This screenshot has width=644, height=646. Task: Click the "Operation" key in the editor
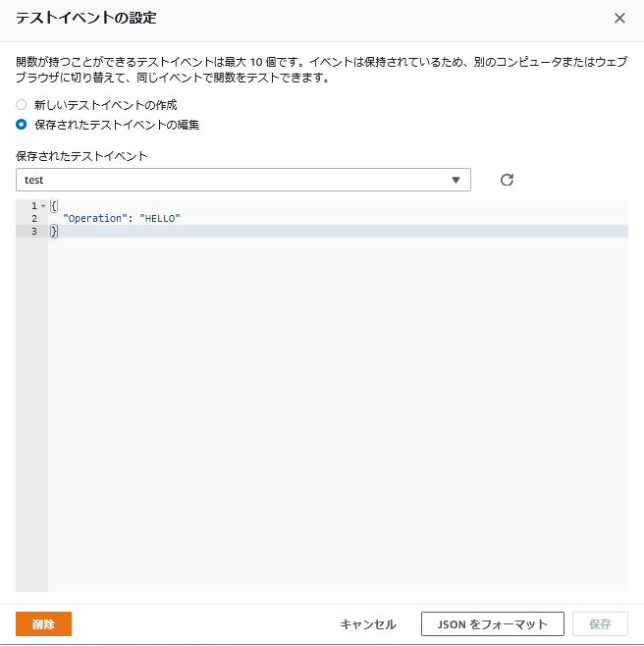tap(95, 218)
